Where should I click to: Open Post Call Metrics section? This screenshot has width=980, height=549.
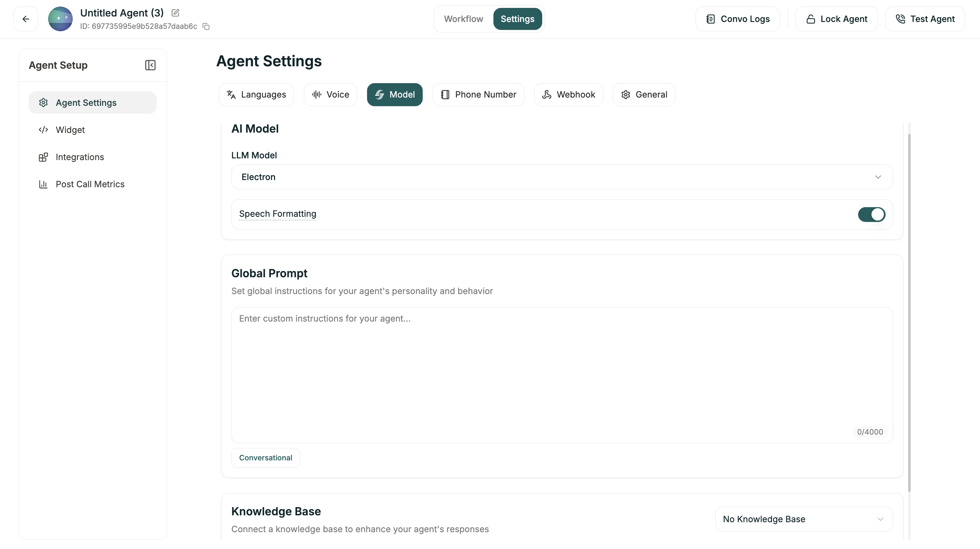click(x=90, y=184)
